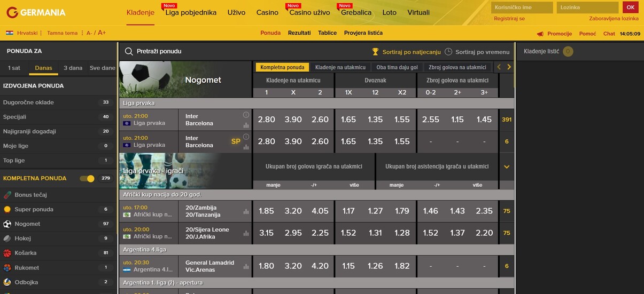Switch to Tamna tema dark theme
Viewport: 644px width, 294px height.
[x=62, y=33]
